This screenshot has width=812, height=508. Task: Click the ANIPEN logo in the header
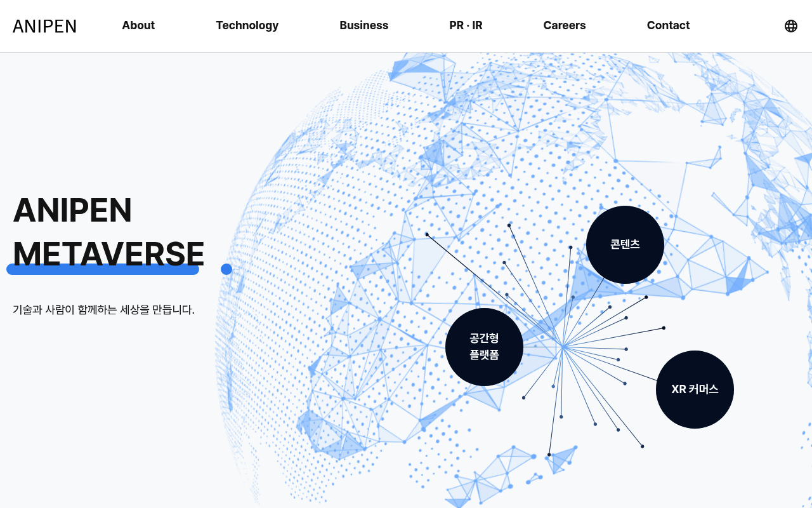44,26
